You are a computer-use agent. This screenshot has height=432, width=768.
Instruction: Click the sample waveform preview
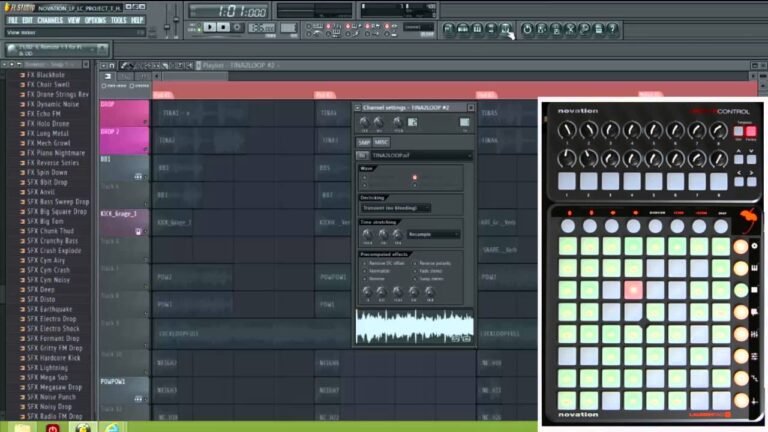tap(414, 327)
